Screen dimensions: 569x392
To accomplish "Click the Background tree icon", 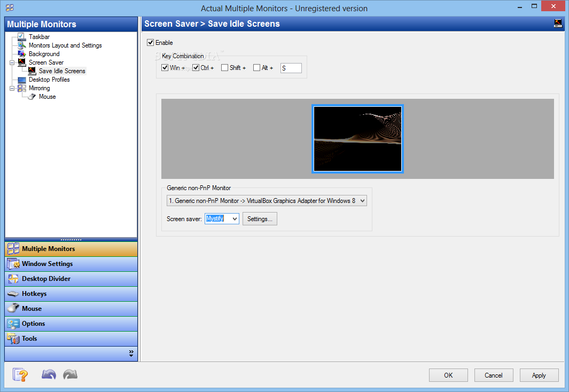I will 22,53.
